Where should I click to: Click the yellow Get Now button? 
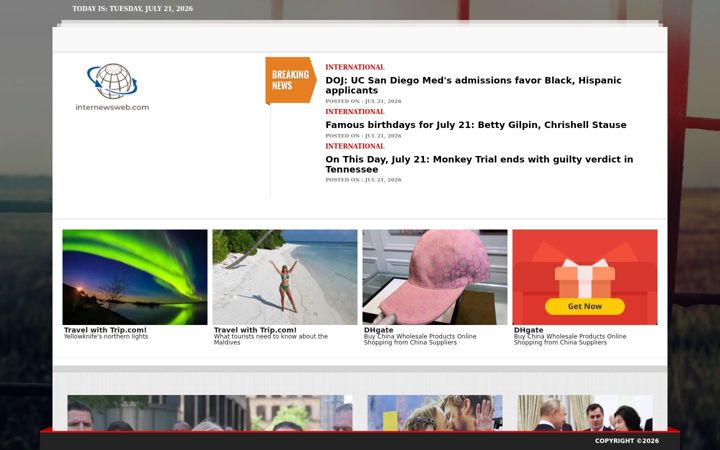point(585,306)
